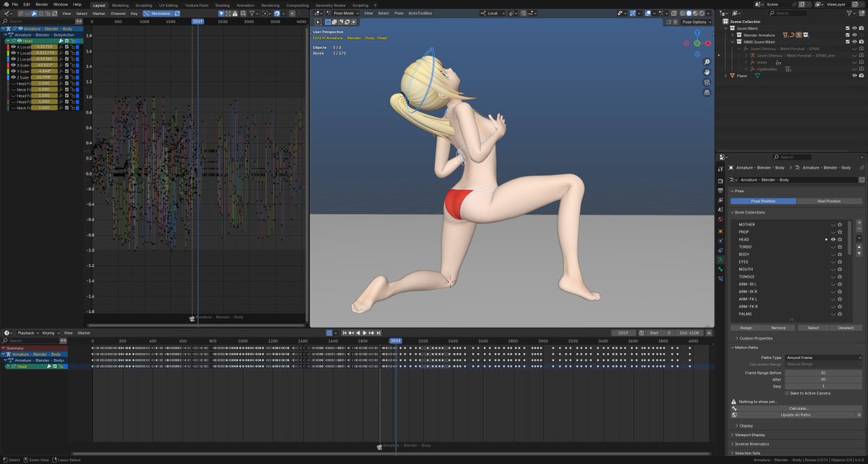
Task: Toggle auto keying record button in timeline
Action: 329,332
